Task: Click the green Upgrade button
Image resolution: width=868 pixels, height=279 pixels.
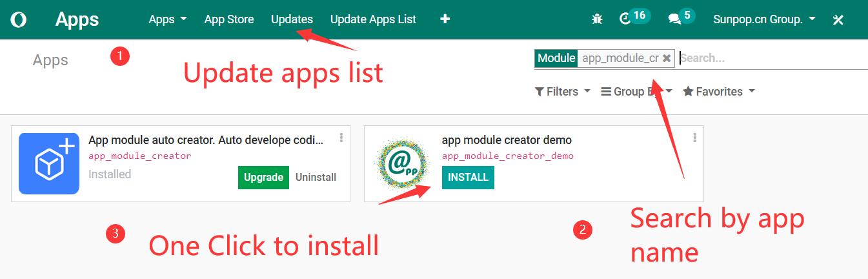Action: click(263, 178)
